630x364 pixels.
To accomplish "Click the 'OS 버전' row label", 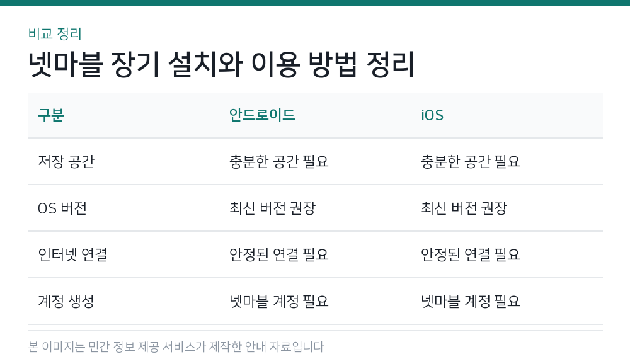I will [62, 208].
